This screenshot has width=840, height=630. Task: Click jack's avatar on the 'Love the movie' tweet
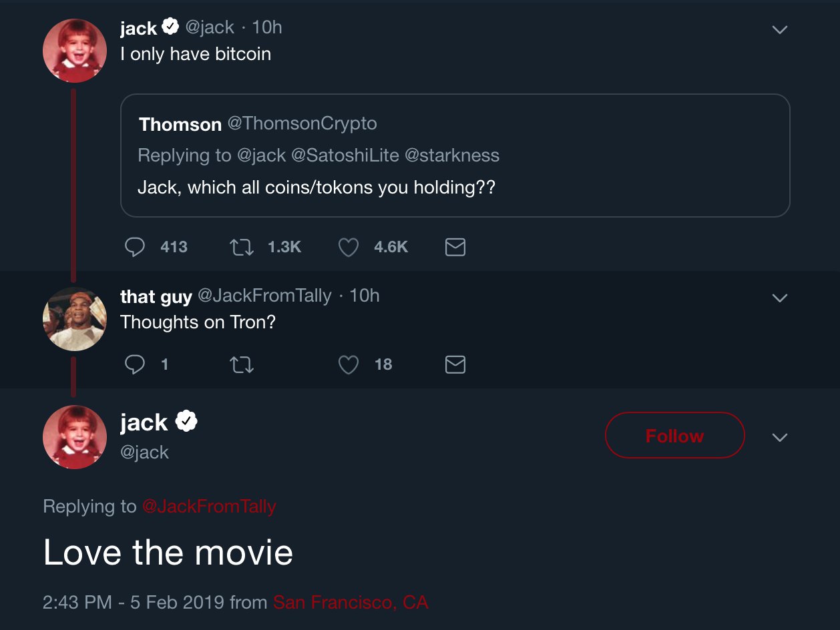75,436
